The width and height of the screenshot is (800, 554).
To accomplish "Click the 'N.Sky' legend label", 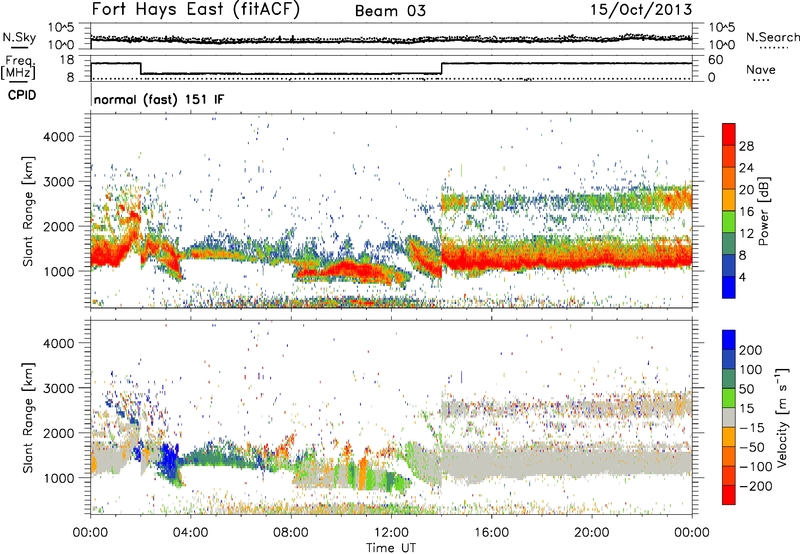I will click(19, 37).
